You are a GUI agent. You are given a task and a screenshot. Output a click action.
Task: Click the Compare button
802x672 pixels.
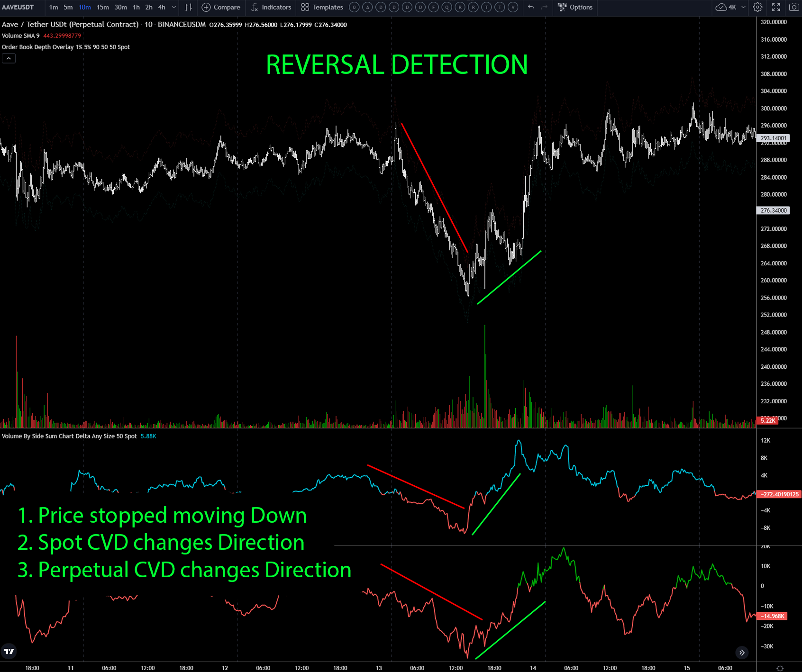click(x=221, y=7)
